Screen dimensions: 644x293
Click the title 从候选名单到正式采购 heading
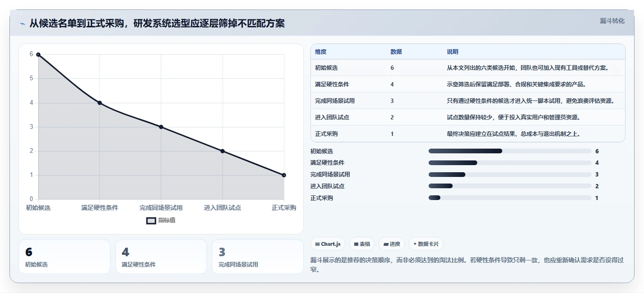(157, 23)
